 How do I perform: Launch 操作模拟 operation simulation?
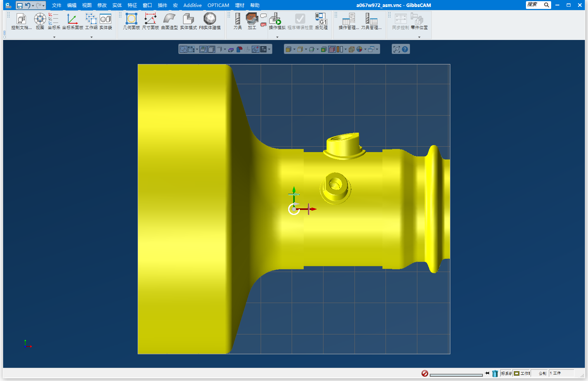coord(277,21)
